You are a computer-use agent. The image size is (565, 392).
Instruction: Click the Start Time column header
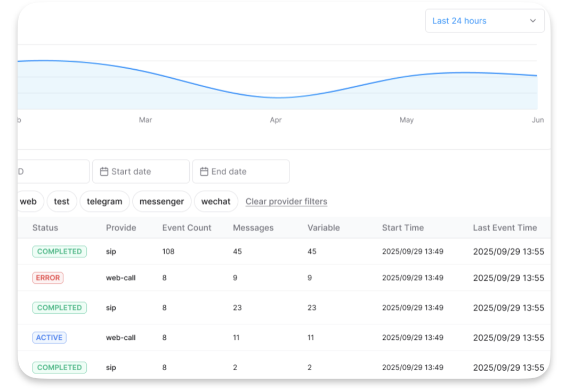(403, 227)
